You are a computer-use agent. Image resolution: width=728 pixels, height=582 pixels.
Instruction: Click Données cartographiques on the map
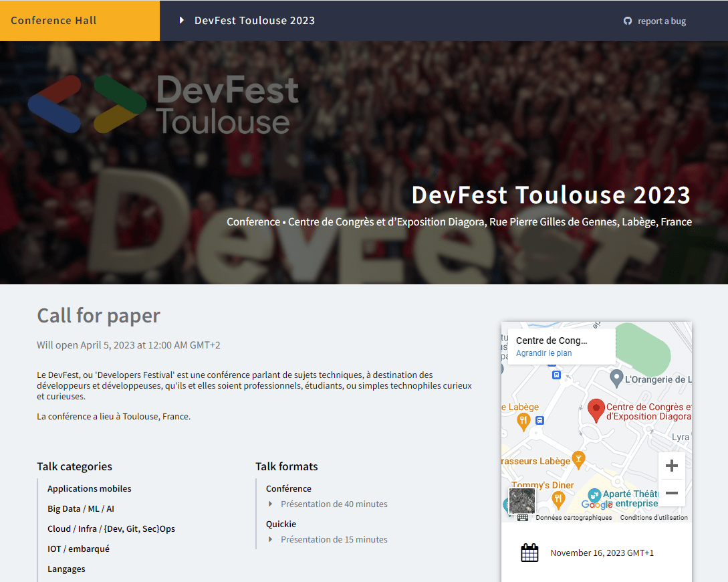tap(574, 517)
